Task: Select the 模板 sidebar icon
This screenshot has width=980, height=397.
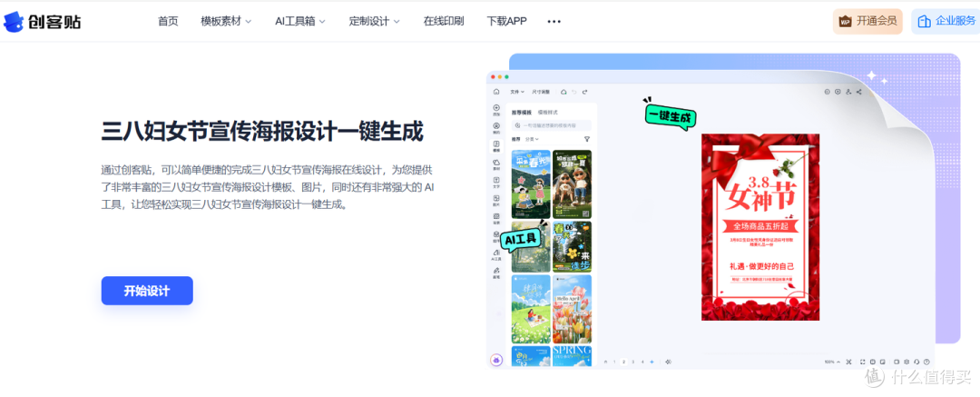Action: [x=496, y=146]
